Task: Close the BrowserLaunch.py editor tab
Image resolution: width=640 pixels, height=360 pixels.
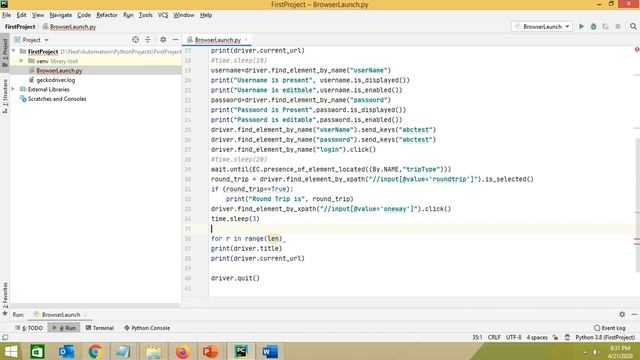Action: [x=246, y=40]
